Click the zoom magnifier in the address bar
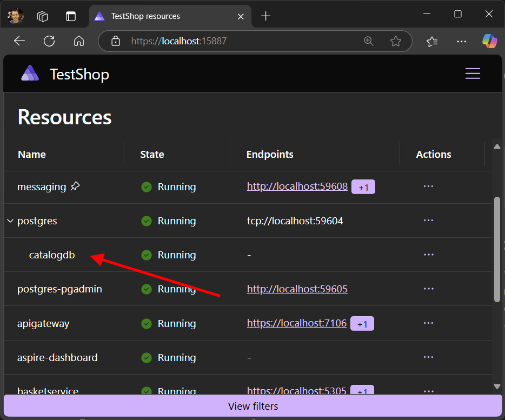The width and height of the screenshot is (505, 420). click(x=369, y=41)
